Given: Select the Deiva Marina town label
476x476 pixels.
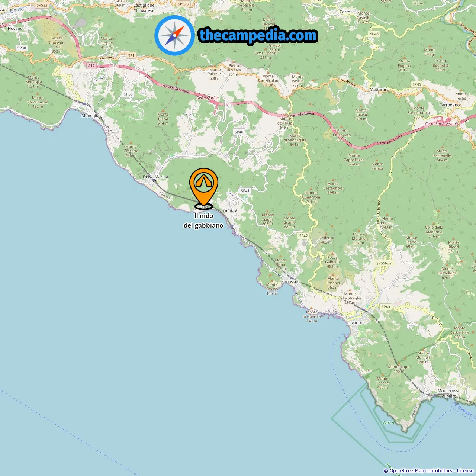Looking at the screenshot, I should coord(155,177).
